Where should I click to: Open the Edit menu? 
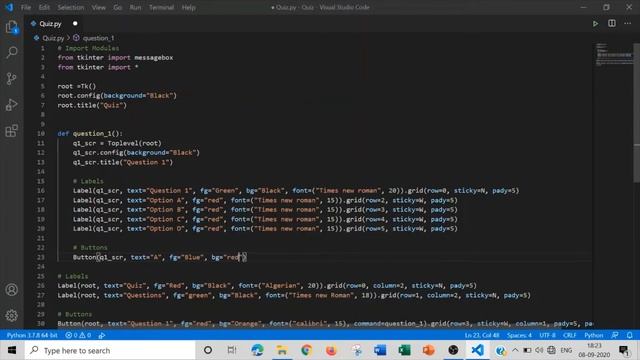(x=44, y=7)
